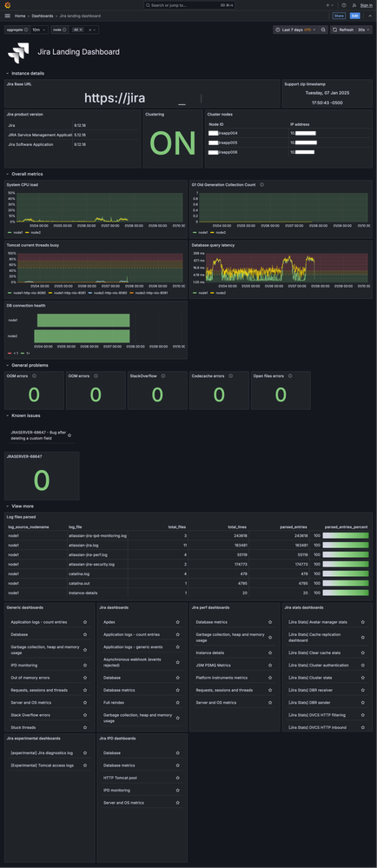Click the G1 Old Generation panel info icon
The image size is (377, 868).
tap(261, 185)
